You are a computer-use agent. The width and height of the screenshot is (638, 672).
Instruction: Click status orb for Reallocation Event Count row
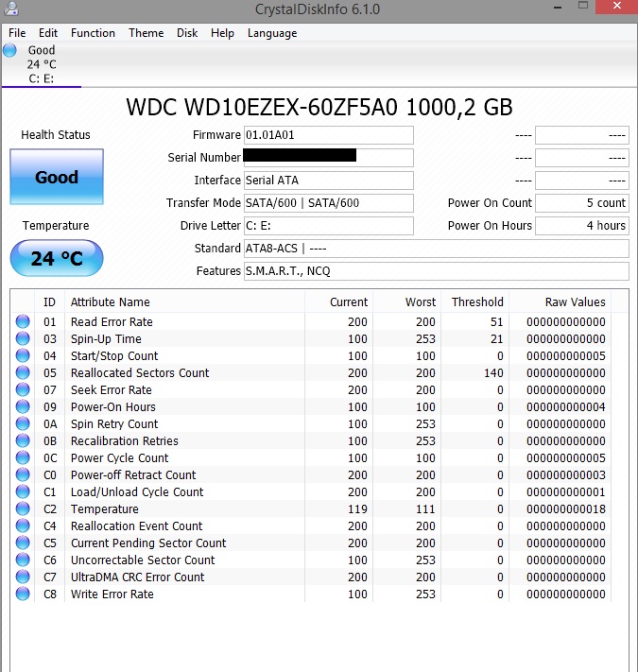coord(23,526)
